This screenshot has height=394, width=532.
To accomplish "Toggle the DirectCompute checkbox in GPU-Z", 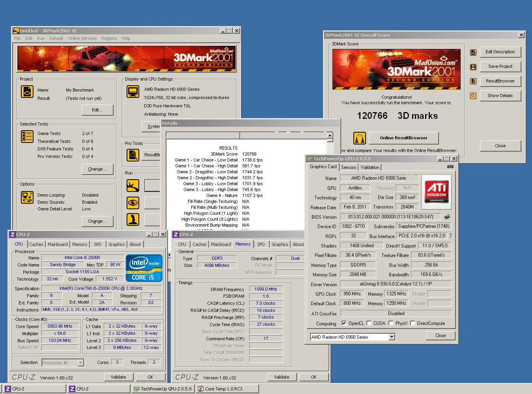I will point(413,323).
